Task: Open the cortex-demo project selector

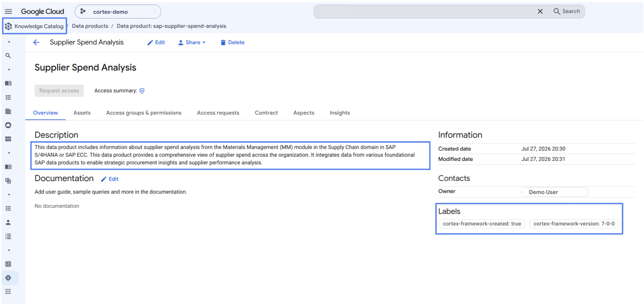Action: (x=118, y=12)
